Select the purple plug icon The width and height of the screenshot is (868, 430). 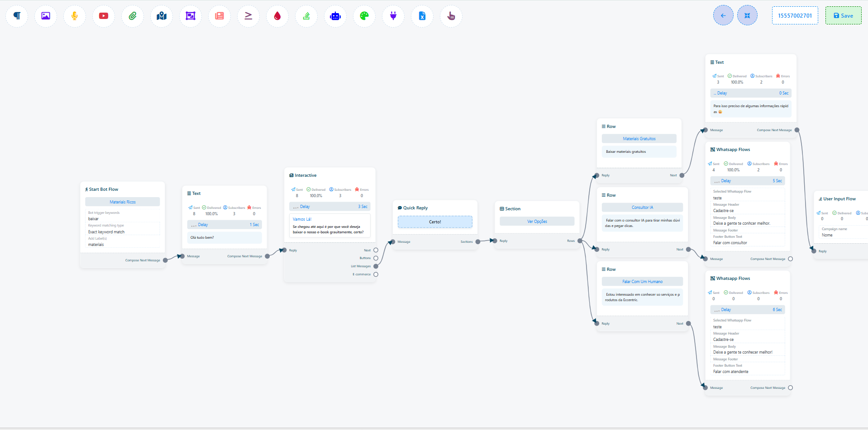(393, 16)
